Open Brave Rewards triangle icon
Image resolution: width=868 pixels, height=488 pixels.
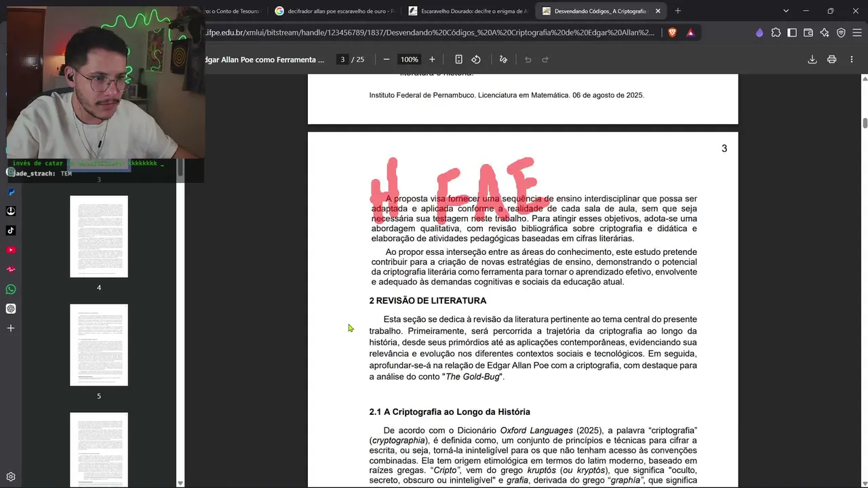pos(690,33)
